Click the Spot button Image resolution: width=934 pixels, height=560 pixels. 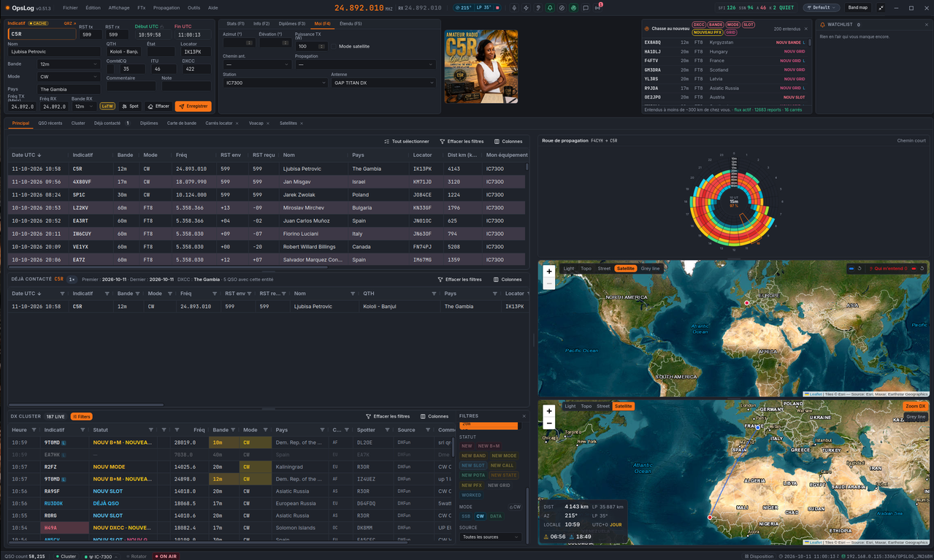[131, 107]
